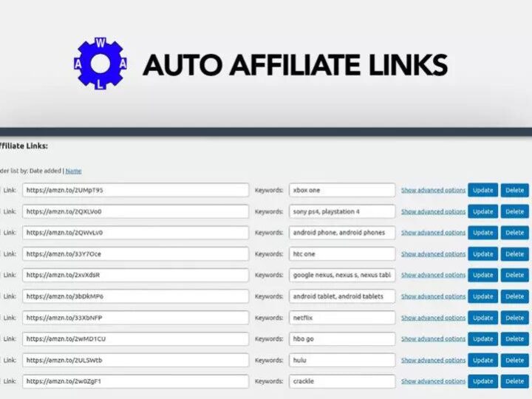Focus the link field containing amzn.to/2wMD1CU
532x399 pixels.
[136, 338]
